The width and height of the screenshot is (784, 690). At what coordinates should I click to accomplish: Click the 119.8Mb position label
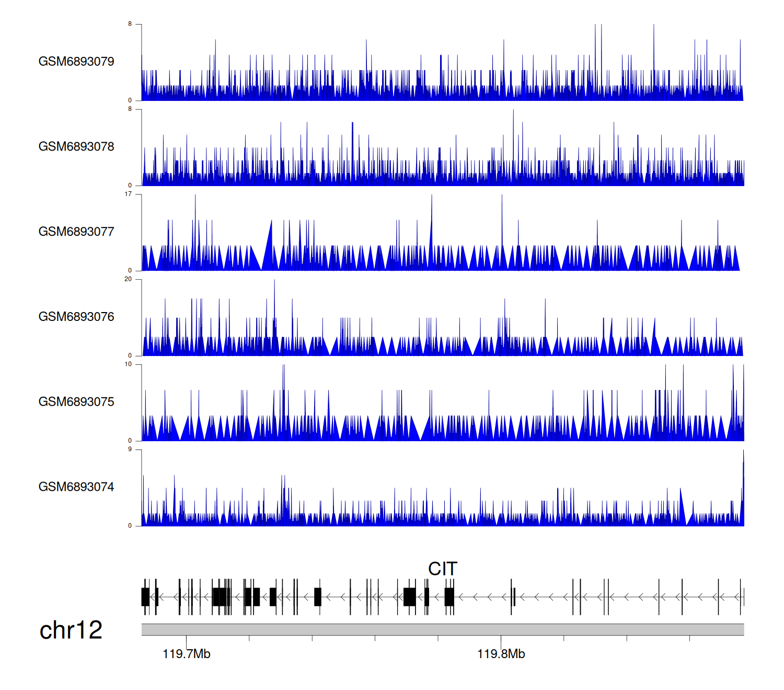(501, 654)
